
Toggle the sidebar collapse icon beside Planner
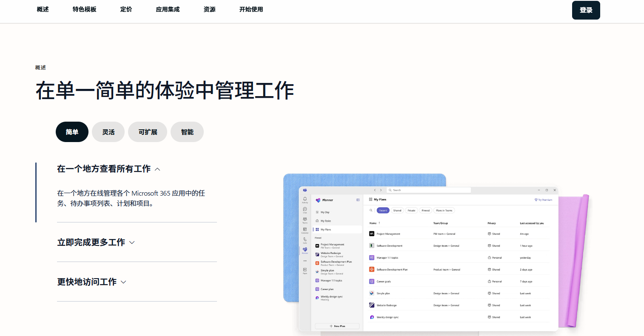pyautogui.click(x=358, y=200)
